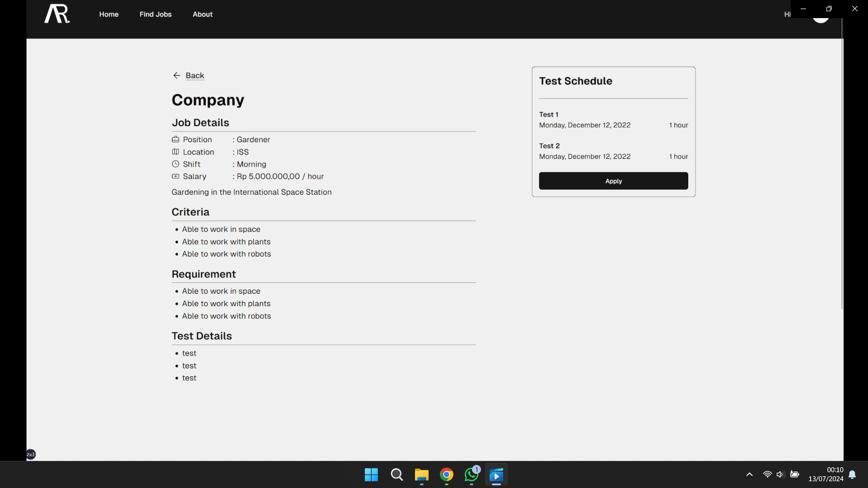Open the About page
Viewport: 868px width, 488px height.
[x=203, y=14]
